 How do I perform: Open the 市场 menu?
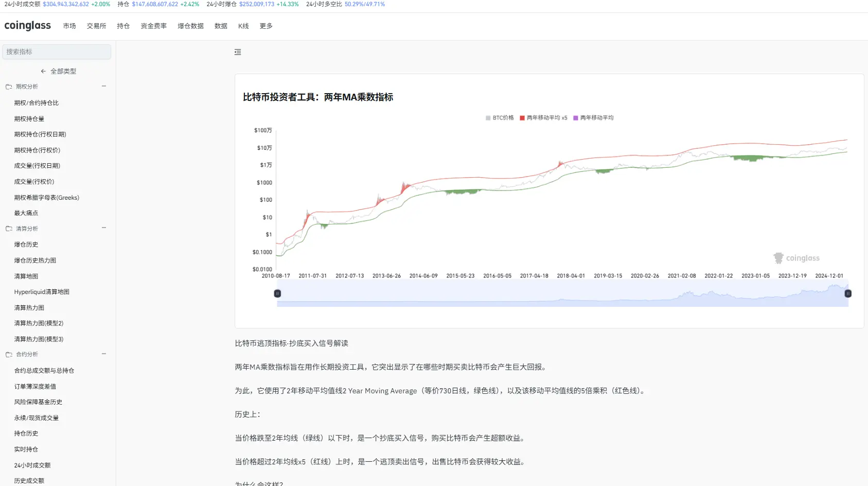coord(69,26)
